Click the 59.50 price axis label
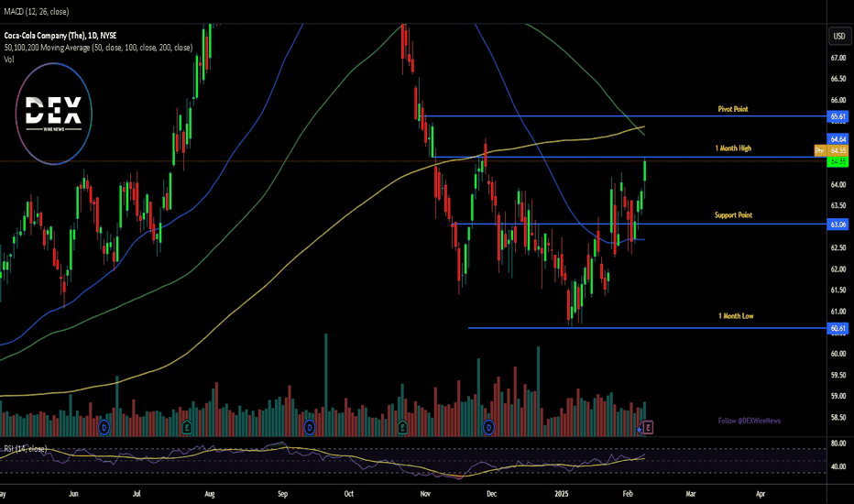854x504 pixels. point(838,375)
